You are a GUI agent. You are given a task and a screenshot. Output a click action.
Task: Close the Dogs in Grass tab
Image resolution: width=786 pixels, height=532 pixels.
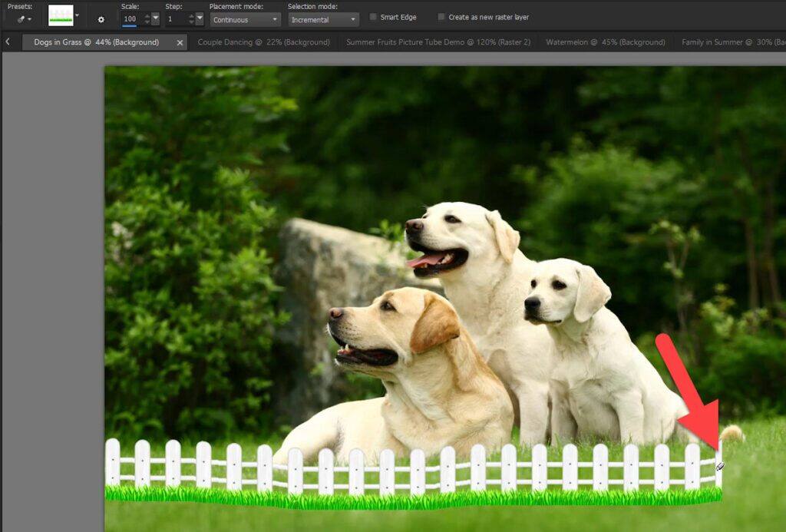coord(180,43)
